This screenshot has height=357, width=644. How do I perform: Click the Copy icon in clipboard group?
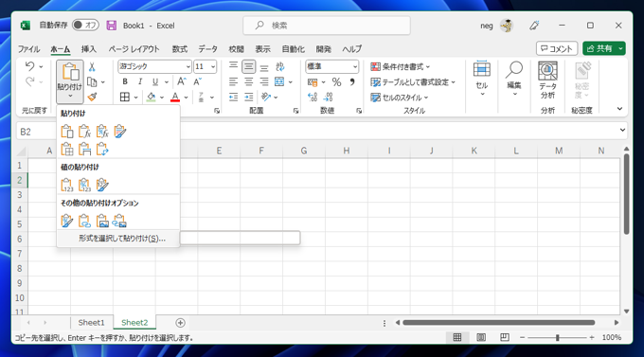(92, 82)
